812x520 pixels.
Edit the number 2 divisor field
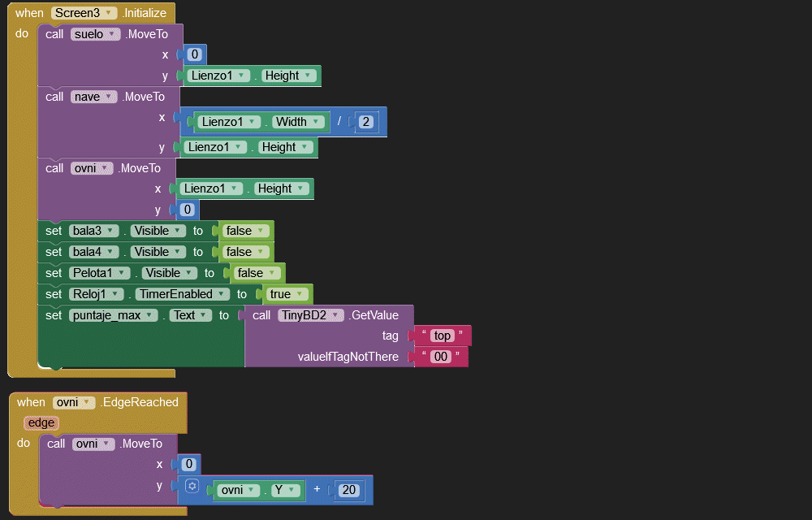click(x=365, y=122)
